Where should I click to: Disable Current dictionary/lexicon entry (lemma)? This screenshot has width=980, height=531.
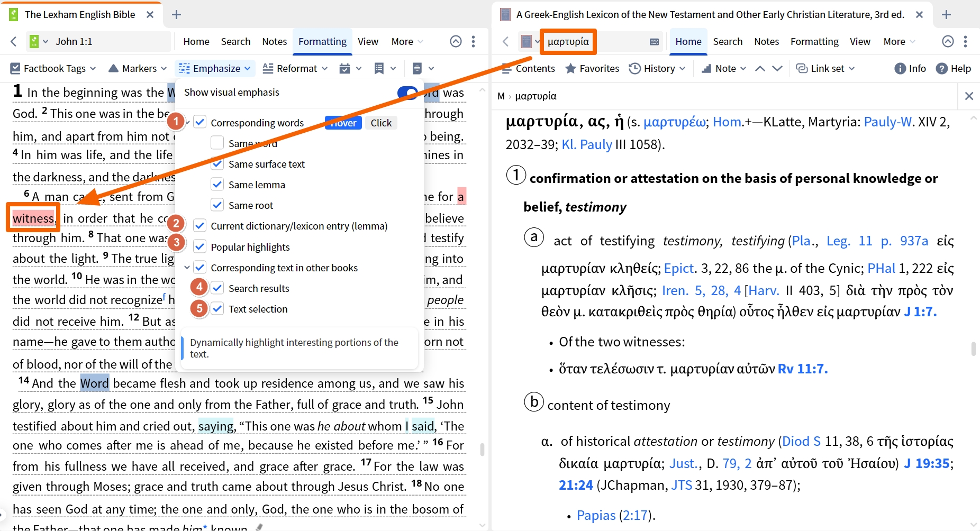pos(200,226)
